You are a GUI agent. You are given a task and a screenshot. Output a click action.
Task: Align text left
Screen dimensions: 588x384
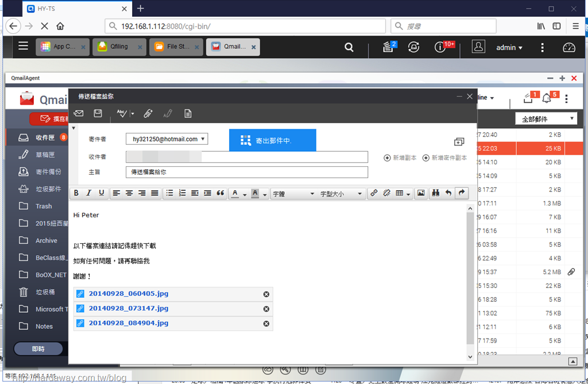[x=117, y=193]
